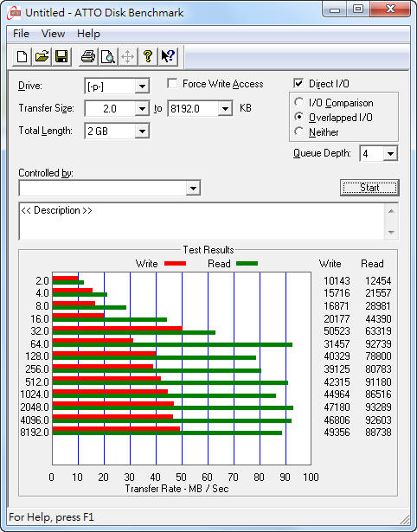417x532 pixels.
Task: Choose the Neither radio option
Action: 299,131
